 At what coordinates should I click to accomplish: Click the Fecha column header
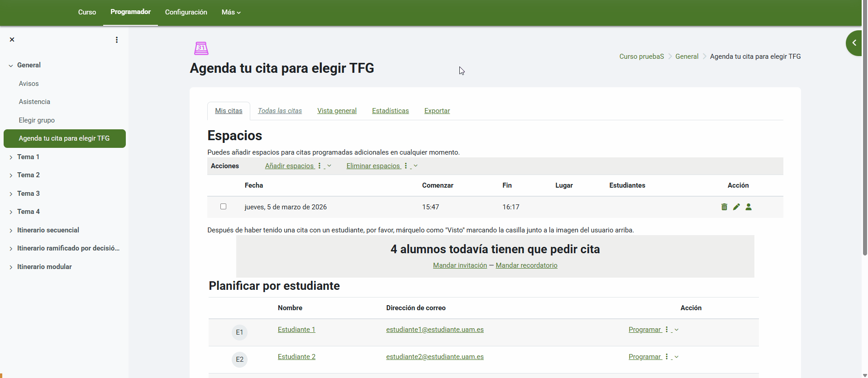(x=254, y=185)
